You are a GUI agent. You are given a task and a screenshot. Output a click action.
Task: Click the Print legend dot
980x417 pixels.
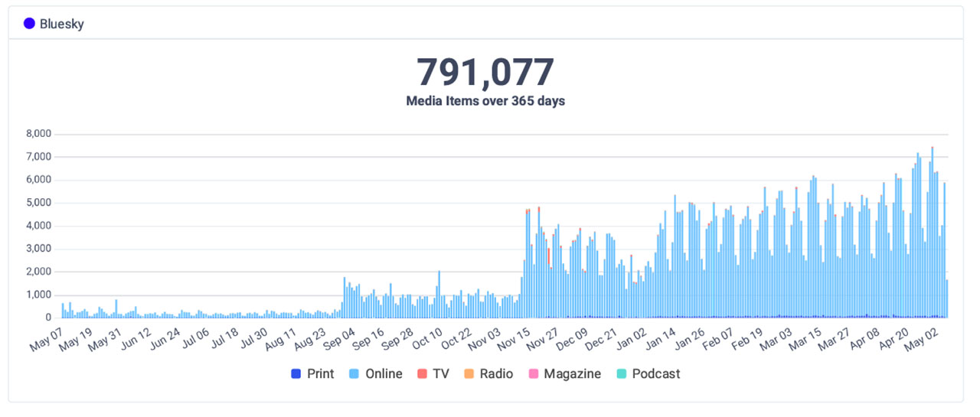(296, 374)
